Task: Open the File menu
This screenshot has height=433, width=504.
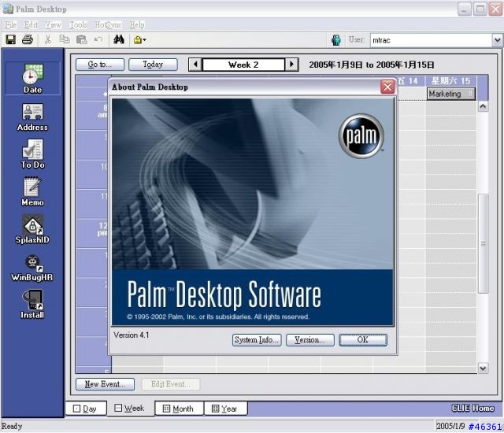Action: [10, 24]
